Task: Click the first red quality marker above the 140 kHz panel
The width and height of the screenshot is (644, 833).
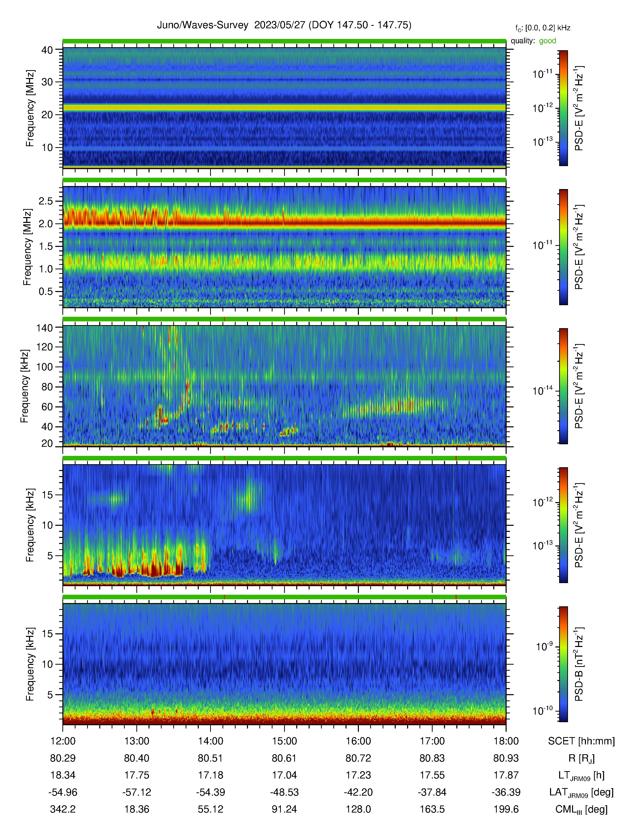Action: [x=224, y=319]
